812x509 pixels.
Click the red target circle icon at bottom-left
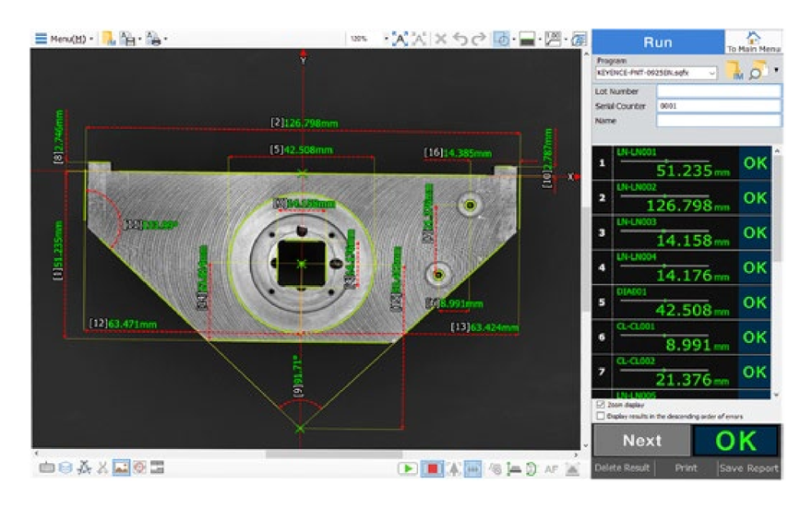[x=140, y=468]
